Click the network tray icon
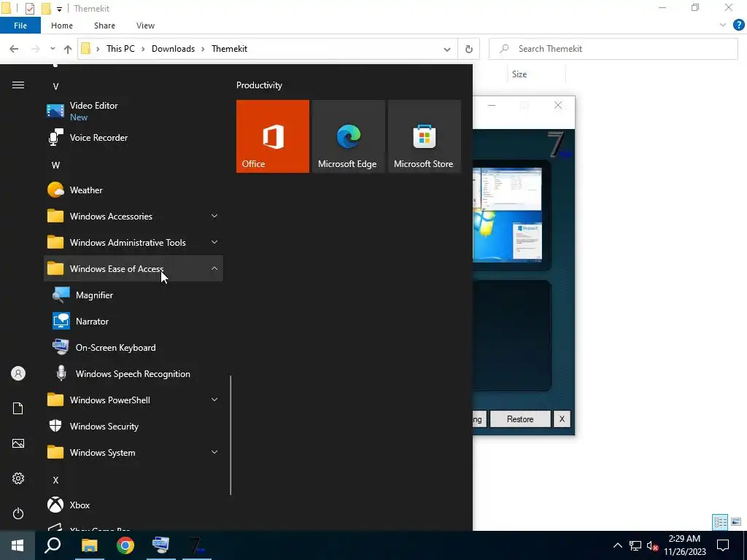The image size is (747, 560). 635,545
